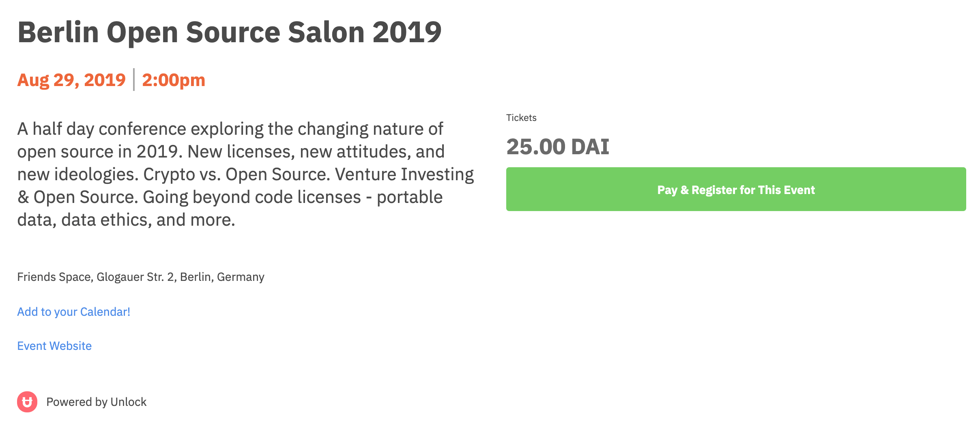Image resolution: width=980 pixels, height=440 pixels.
Task: Click "New licenses" in the description text
Action: tap(241, 152)
